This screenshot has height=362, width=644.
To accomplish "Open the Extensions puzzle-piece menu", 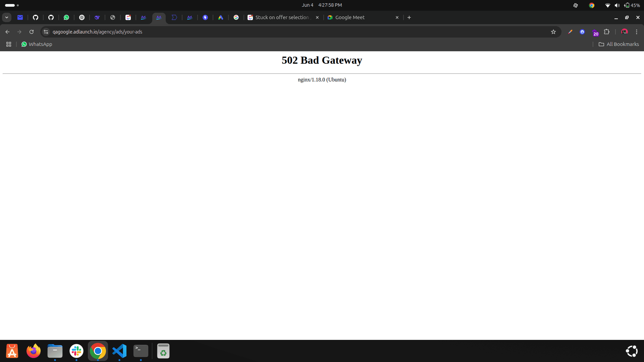I will 607,32.
